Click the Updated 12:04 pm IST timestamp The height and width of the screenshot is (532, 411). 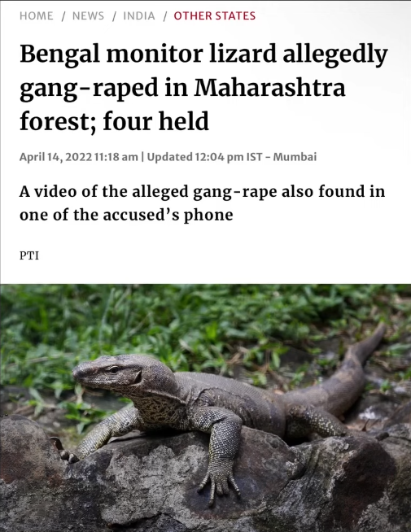(x=204, y=157)
